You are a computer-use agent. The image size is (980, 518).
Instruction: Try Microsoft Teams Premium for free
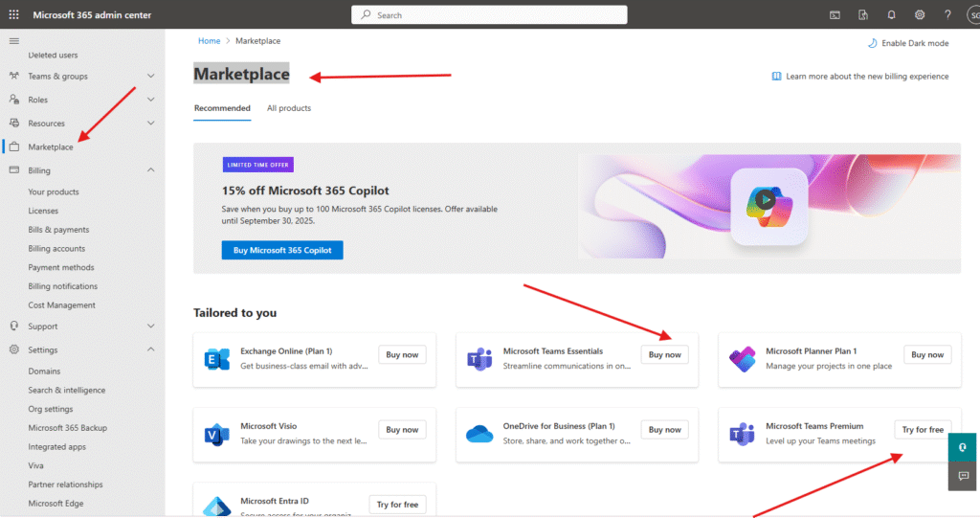coord(923,430)
